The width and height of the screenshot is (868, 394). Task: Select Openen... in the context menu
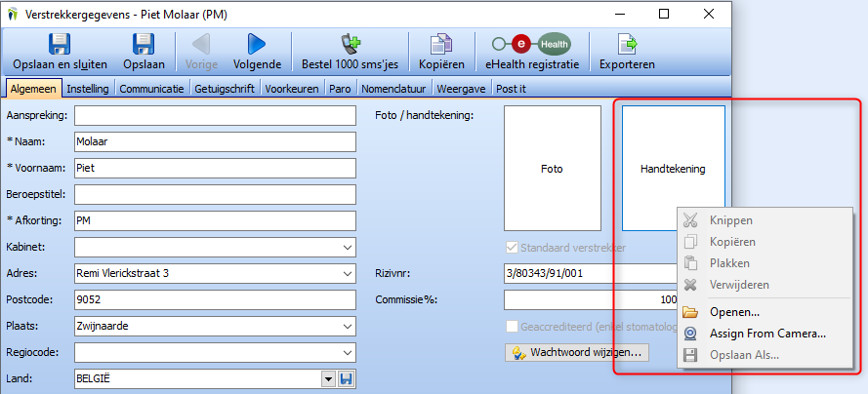pyautogui.click(x=734, y=312)
